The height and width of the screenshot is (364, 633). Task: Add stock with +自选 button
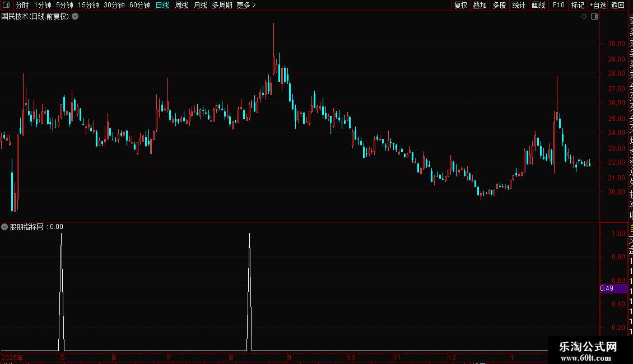pos(598,5)
